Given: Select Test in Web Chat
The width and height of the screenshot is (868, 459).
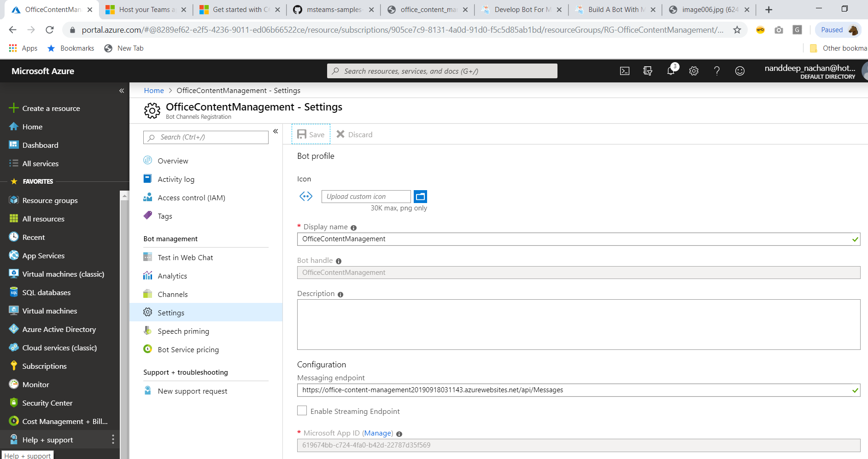Looking at the screenshot, I should coord(185,258).
